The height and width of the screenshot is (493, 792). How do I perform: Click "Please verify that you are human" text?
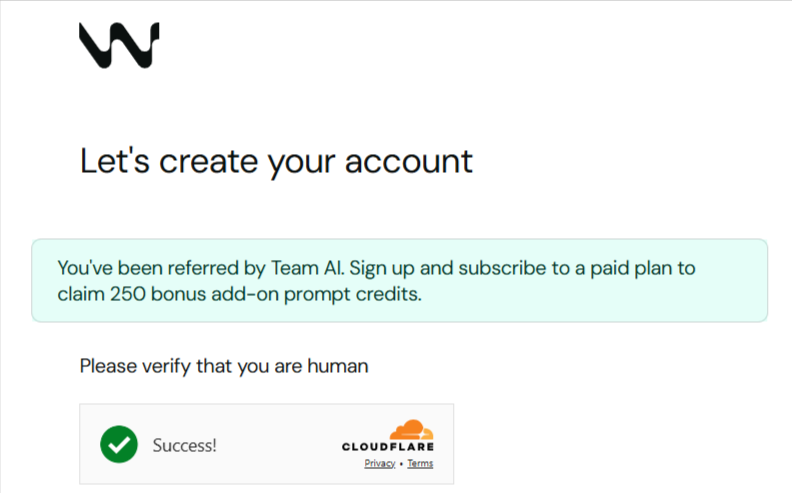(224, 366)
